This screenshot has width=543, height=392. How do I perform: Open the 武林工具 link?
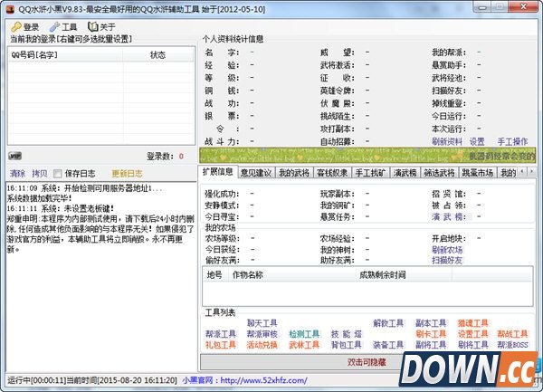pyautogui.click(x=304, y=345)
